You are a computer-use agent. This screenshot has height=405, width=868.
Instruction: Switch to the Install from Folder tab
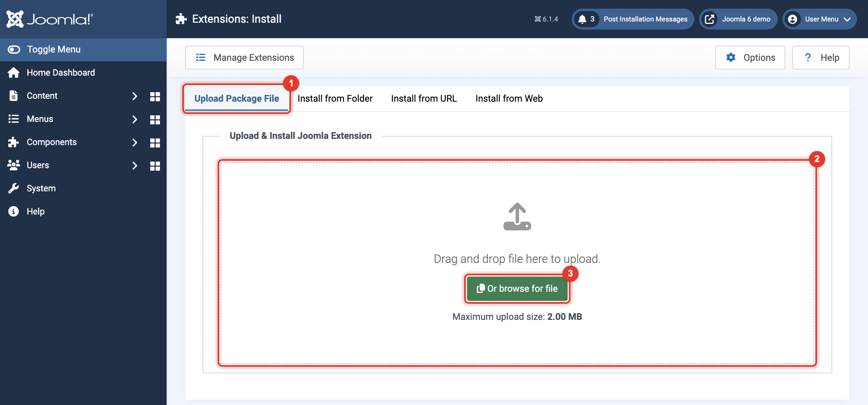(335, 98)
